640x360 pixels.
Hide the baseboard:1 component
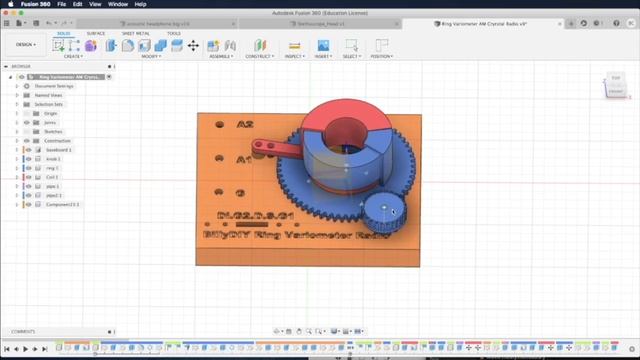[28, 150]
